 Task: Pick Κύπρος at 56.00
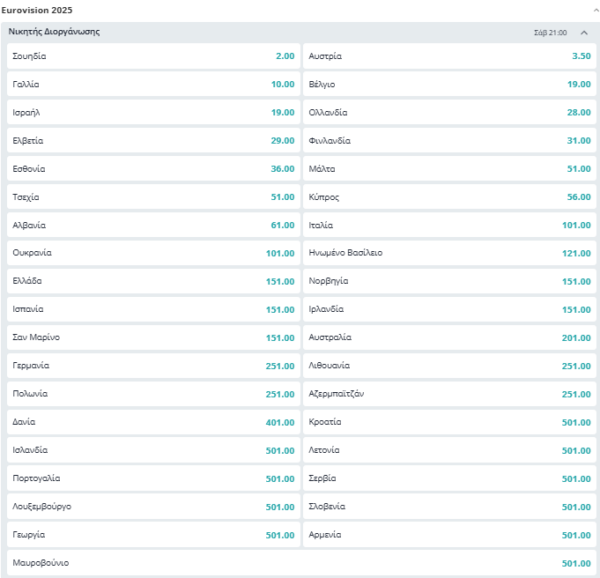coord(450,197)
